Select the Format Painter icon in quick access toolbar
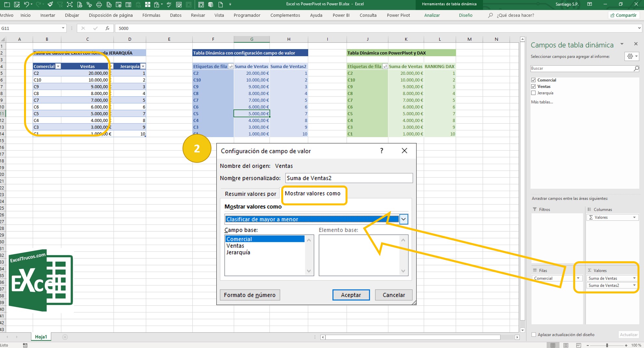 coord(49,4)
